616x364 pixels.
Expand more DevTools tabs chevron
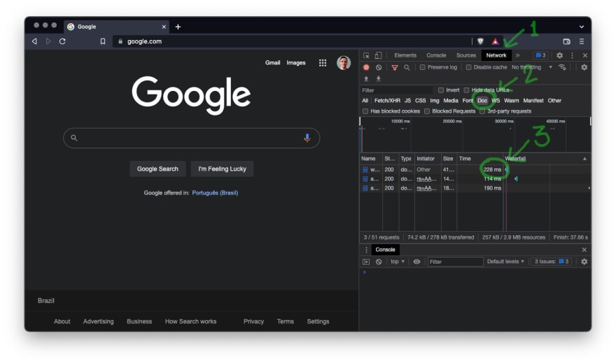[517, 55]
